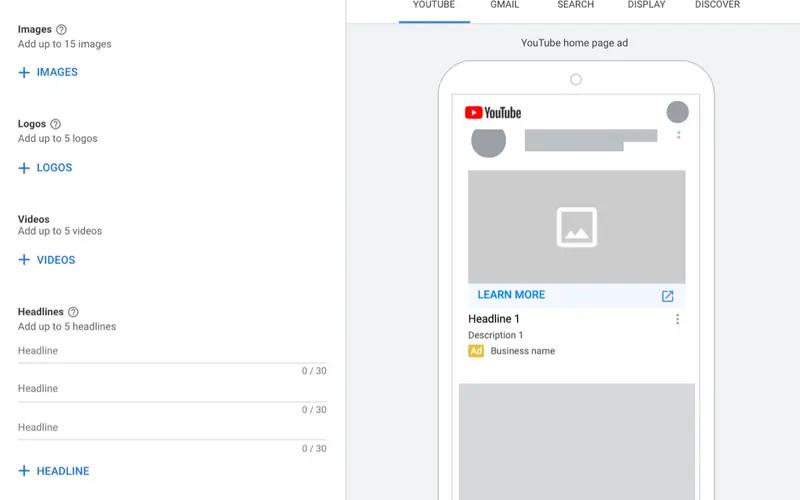Click the 'Business name' preview text
This screenshot has width=800, height=500.
tap(522, 351)
